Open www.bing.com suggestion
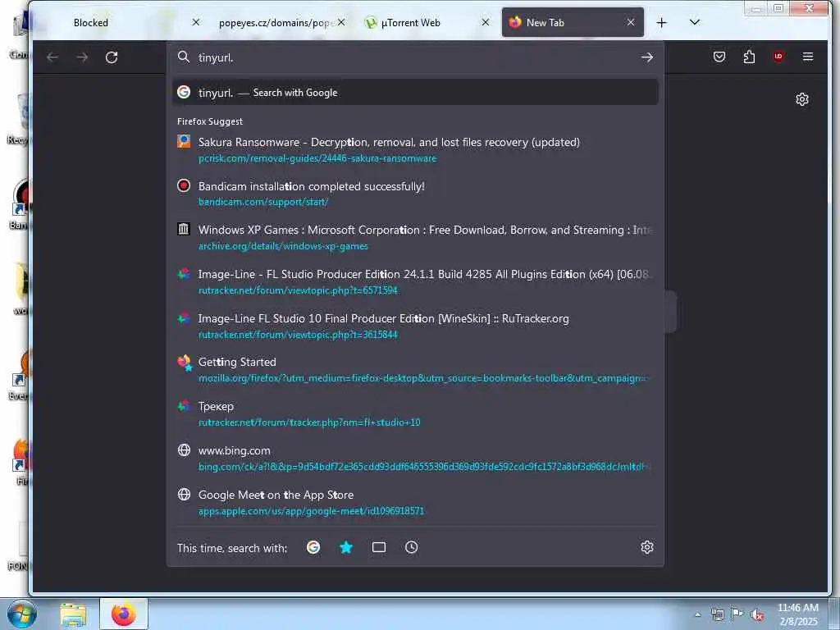 click(415, 458)
